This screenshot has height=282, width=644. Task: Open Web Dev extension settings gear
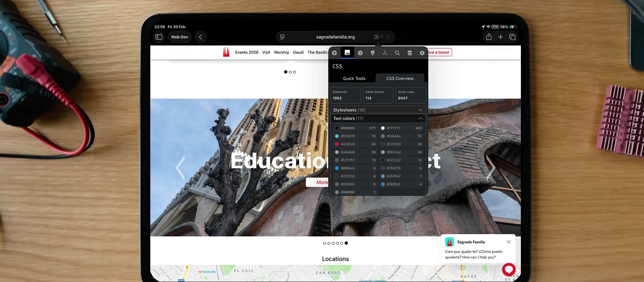pyautogui.click(x=422, y=53)
